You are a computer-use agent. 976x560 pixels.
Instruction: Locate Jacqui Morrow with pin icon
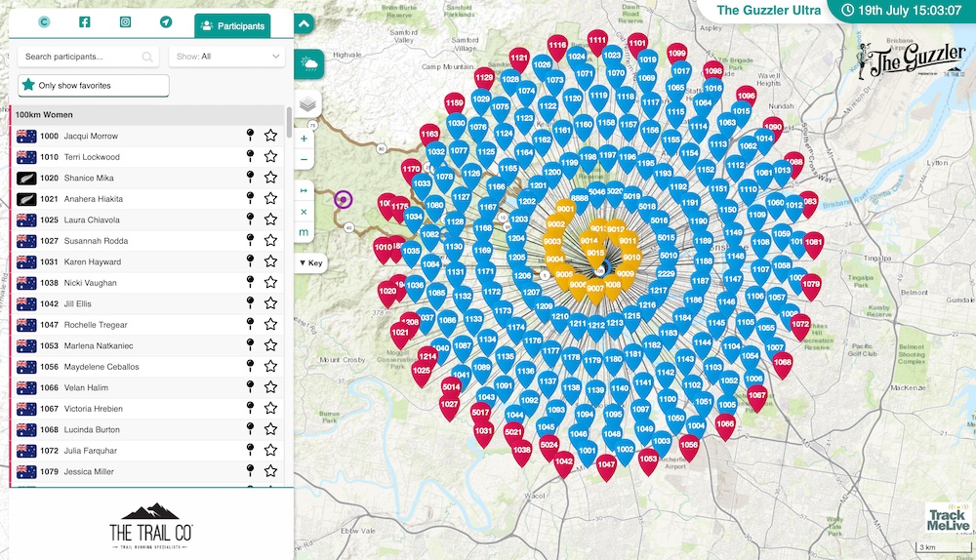coord(251,136)
